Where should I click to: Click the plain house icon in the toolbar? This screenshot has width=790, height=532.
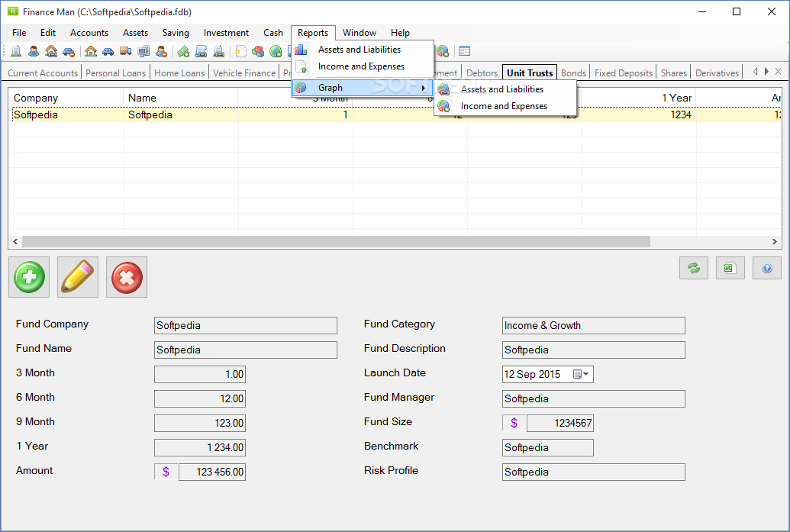tap(91, 51)
